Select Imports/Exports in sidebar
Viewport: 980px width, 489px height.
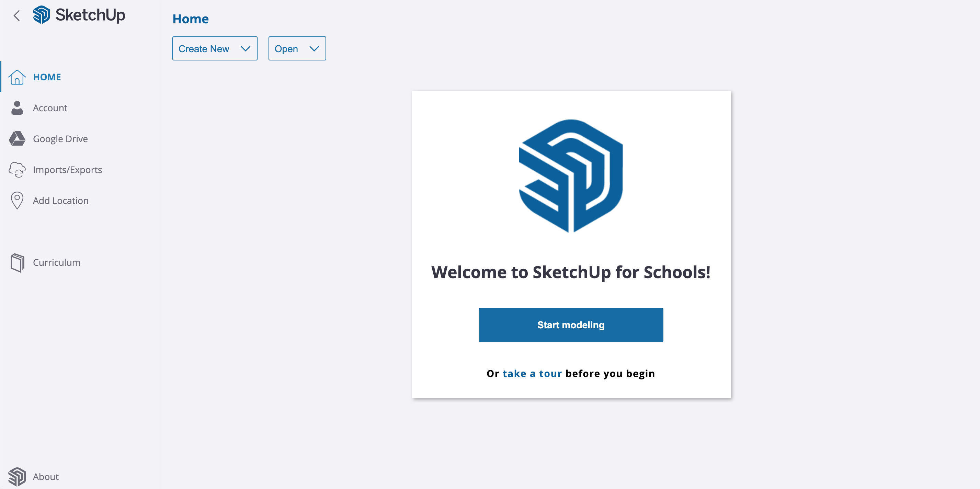tap(81, 170)
